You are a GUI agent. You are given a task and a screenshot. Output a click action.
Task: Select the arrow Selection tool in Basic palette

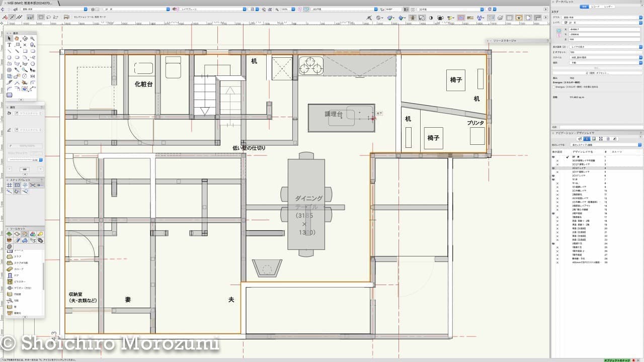(9, 39)
